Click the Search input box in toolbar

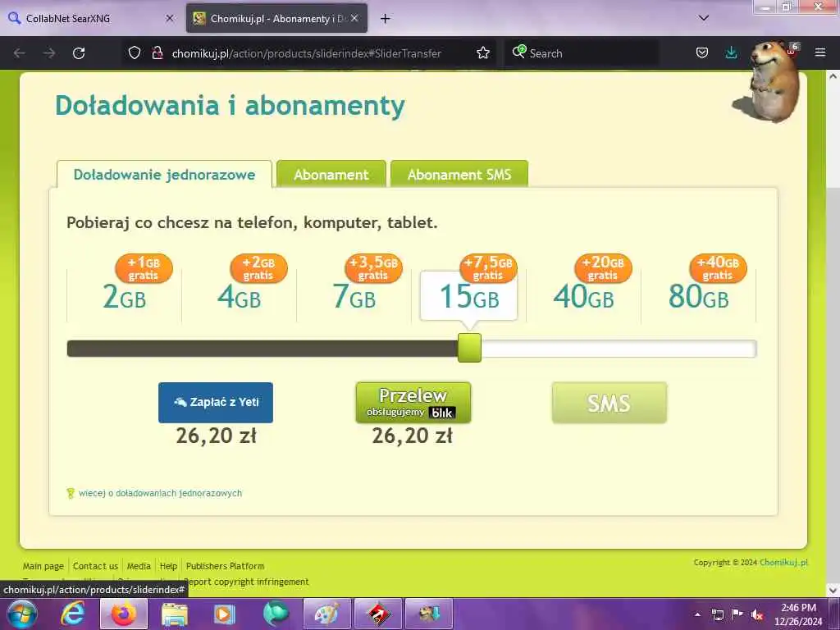coord(582,53)
